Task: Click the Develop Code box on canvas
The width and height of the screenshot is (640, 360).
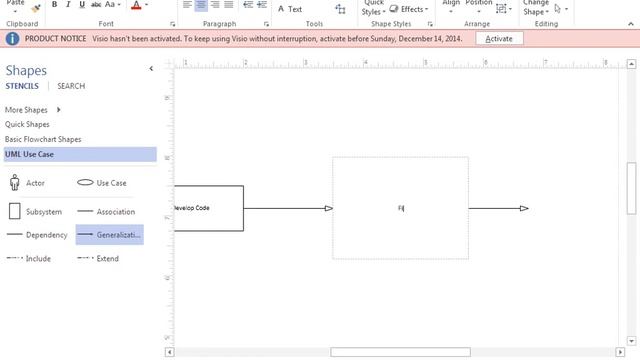Action: coord(209,208)
